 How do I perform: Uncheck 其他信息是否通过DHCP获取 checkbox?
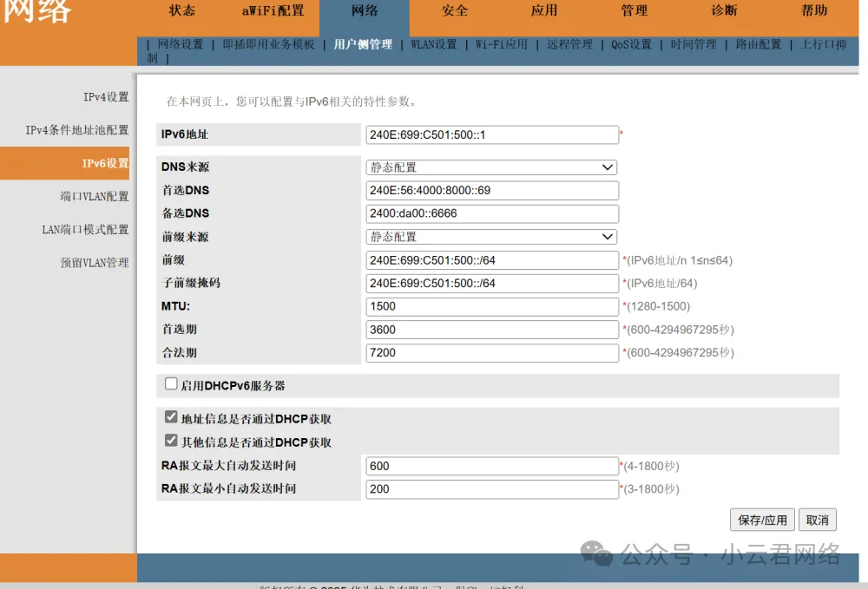coord(171,441)
